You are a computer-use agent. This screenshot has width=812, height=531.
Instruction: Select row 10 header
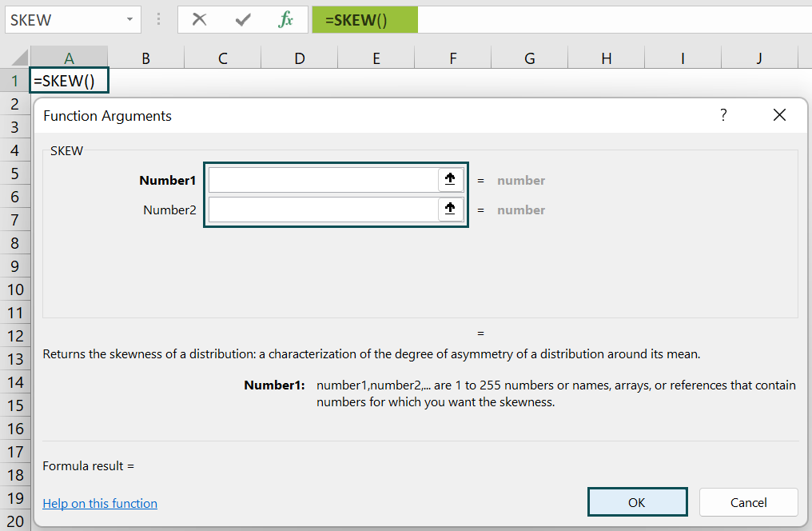[x=15, y=289]
